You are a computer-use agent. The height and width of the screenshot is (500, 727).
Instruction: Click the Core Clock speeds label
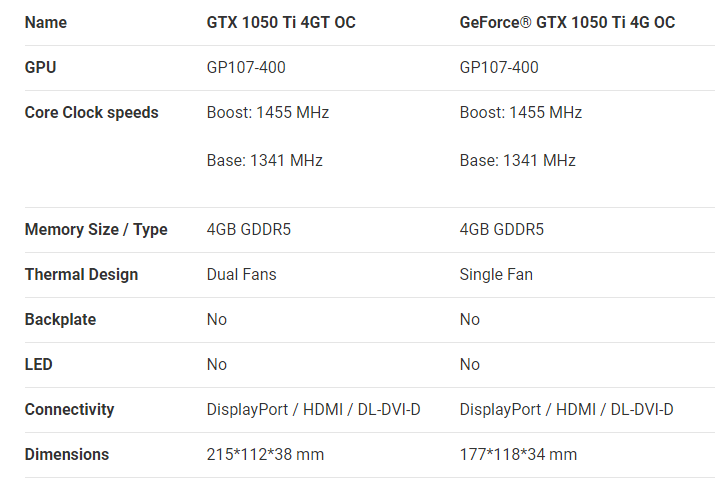coord(91,112)
